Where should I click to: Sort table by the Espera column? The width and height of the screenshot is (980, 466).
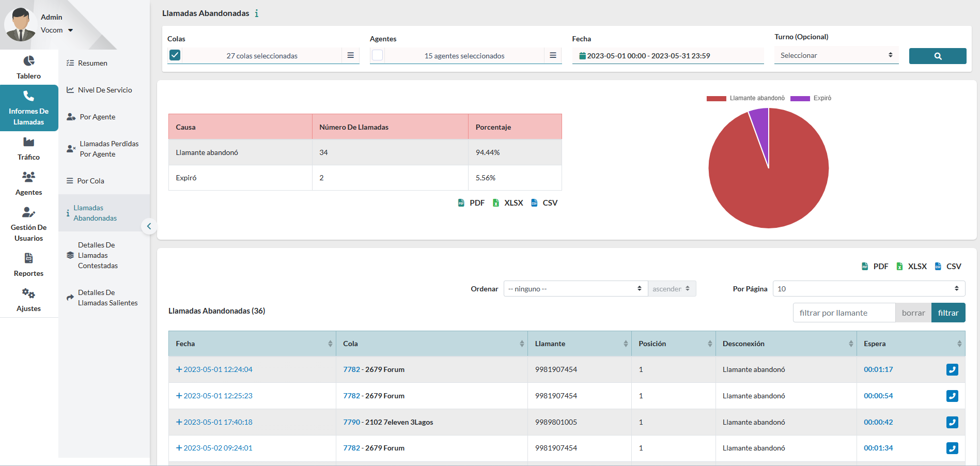tap(911, 344)
